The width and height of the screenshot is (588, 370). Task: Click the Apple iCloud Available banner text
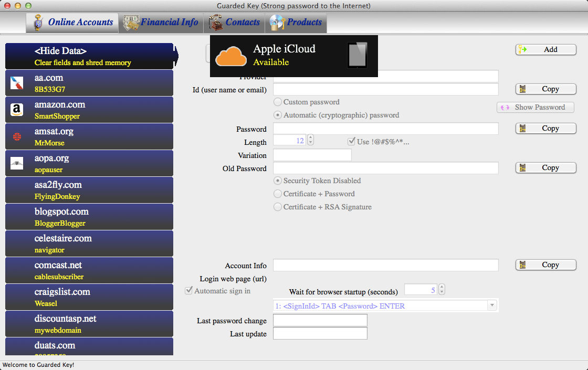284,55
